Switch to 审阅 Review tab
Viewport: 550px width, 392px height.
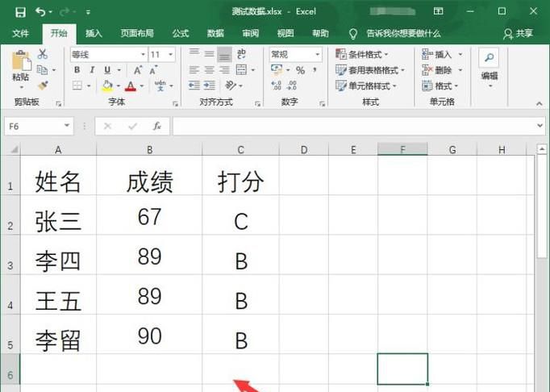[251, 33]
